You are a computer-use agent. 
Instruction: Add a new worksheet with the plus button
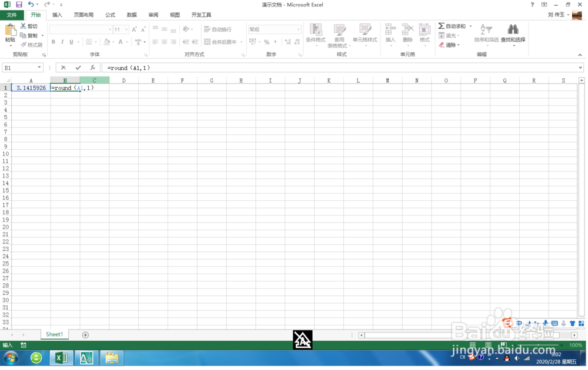coord(86,334)
